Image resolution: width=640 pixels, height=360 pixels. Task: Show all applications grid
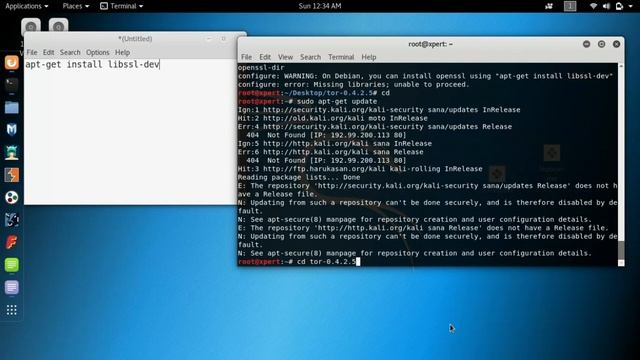coord(11,310)
